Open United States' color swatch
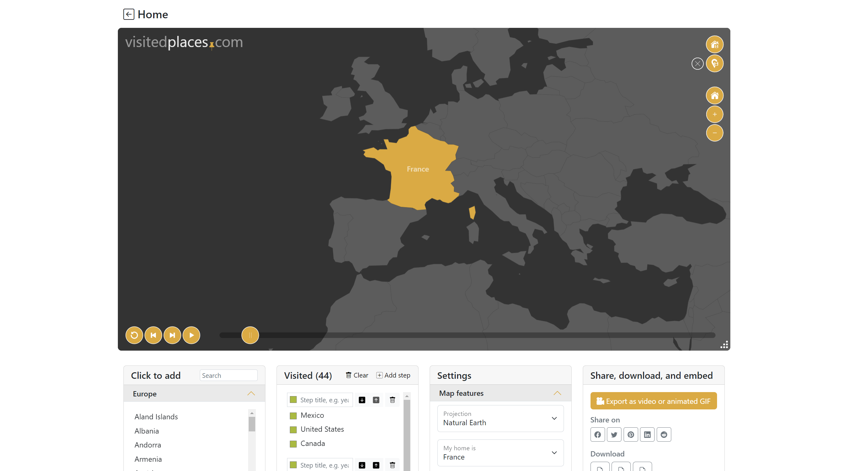Viewport: 868px width, 471px height. point(293,430)
